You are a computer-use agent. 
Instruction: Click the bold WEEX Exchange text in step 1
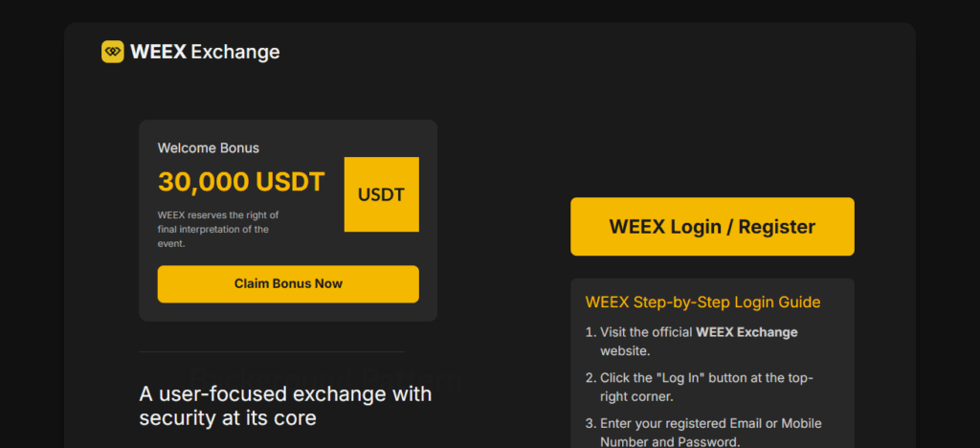[x=746, y=332]
